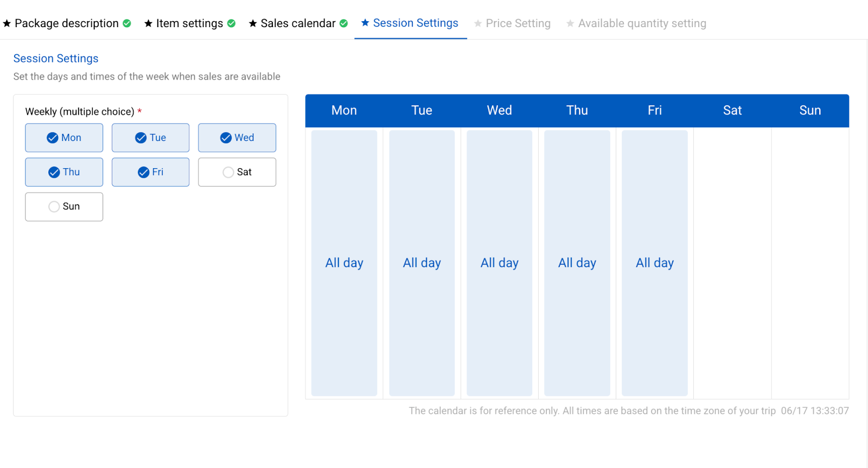Click the green checkmark next to Sales calendar
The height and width of the screenshot is (468, 868).
(343, 23)
